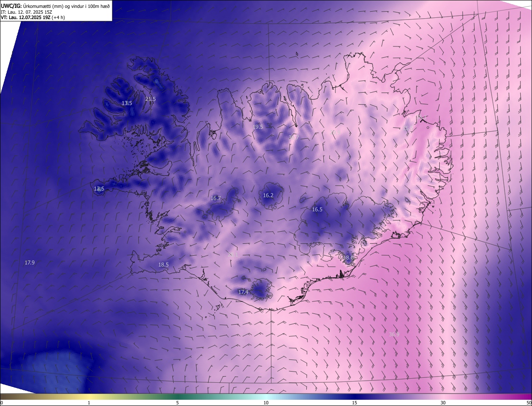Click the 12.5 value label on the map
The image size is (532, 406).
pyautogui.click(x=99, y=188)
